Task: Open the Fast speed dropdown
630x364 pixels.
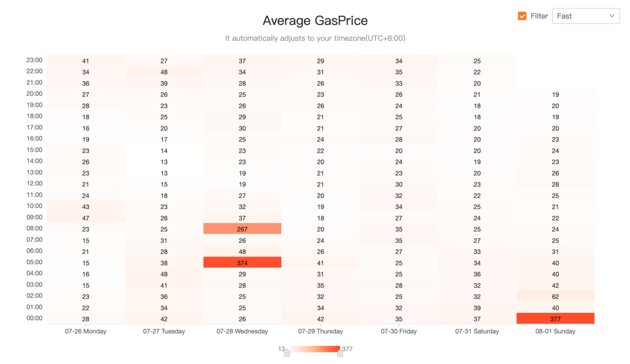Action: tap(585, 16)
